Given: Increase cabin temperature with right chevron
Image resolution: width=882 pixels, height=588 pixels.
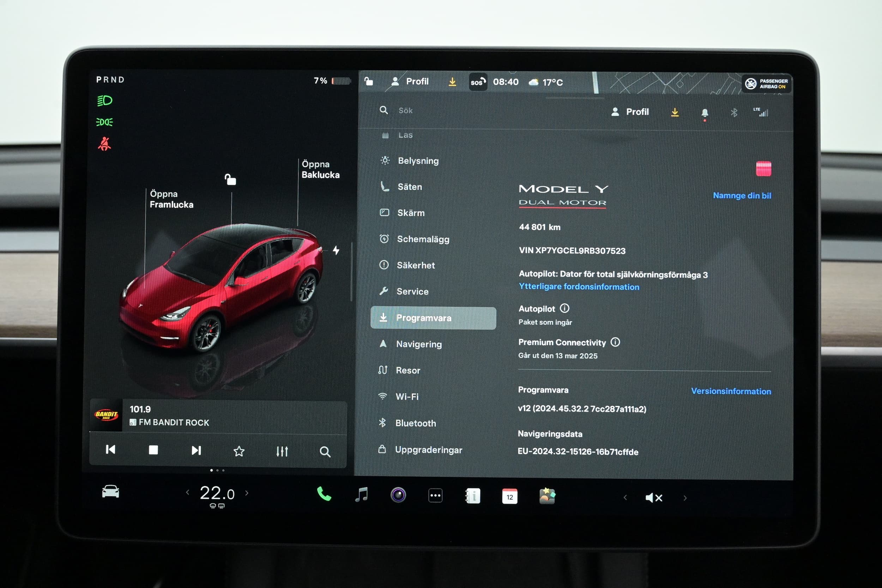Looking at the screenshot, I should pos(247,493).
